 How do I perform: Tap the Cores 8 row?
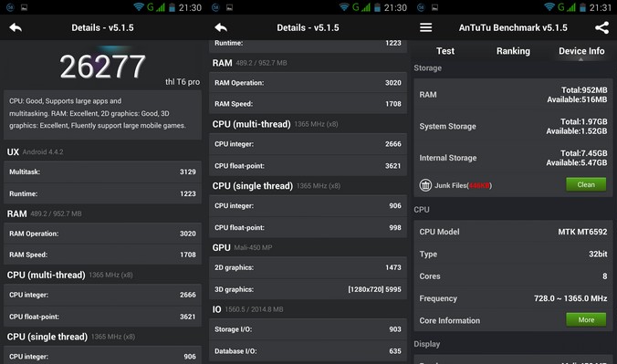click(513, 276)
